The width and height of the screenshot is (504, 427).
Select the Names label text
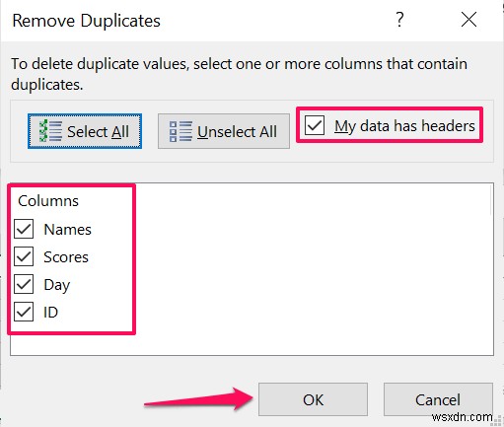coord(68,229)
